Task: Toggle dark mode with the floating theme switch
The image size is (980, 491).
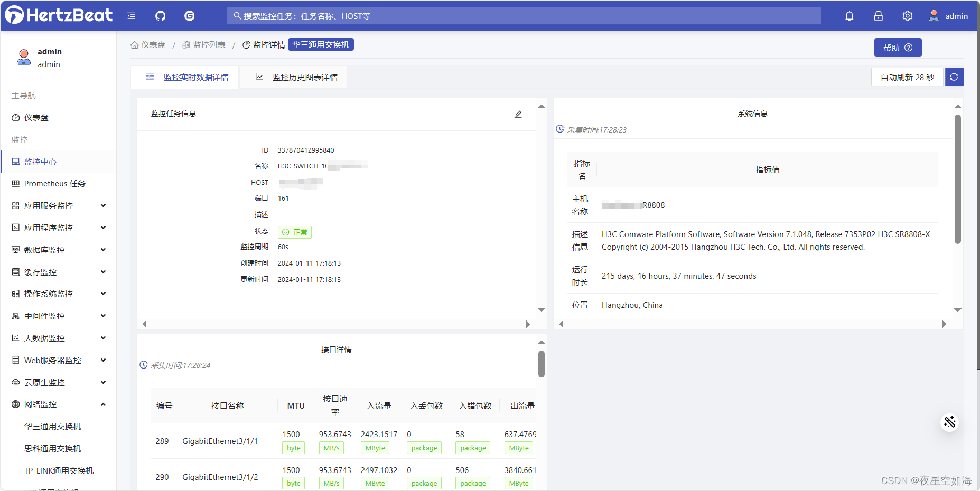Action: tap(949, 422)
